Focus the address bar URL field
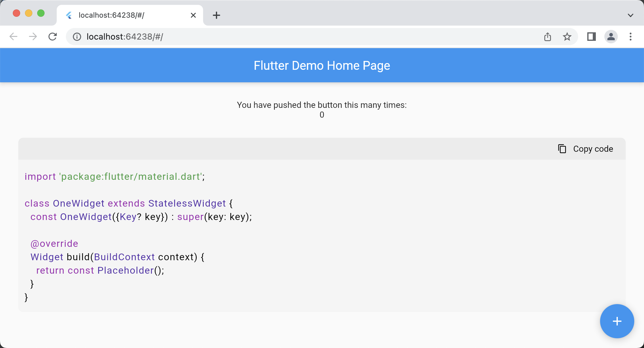The height and width of the screenshot is (348, 644). (x=274, y=37)
